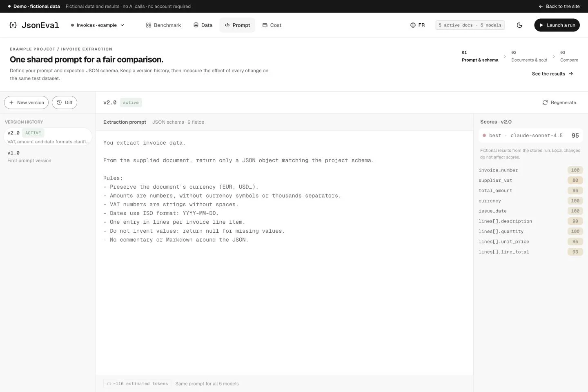Click the lines[].unit_price score row
Image resolution: width=588 pixels, height=392 pixels.
[x=530, y=242]
